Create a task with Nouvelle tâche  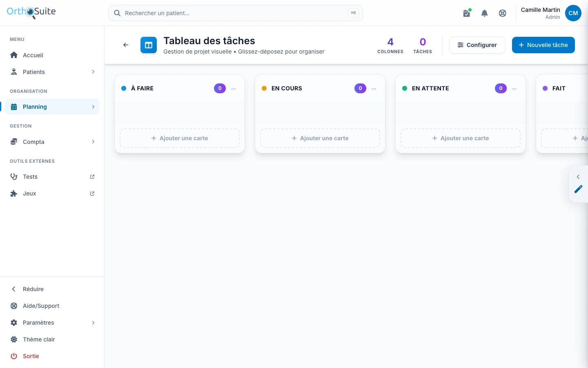[x=543, y=45]
